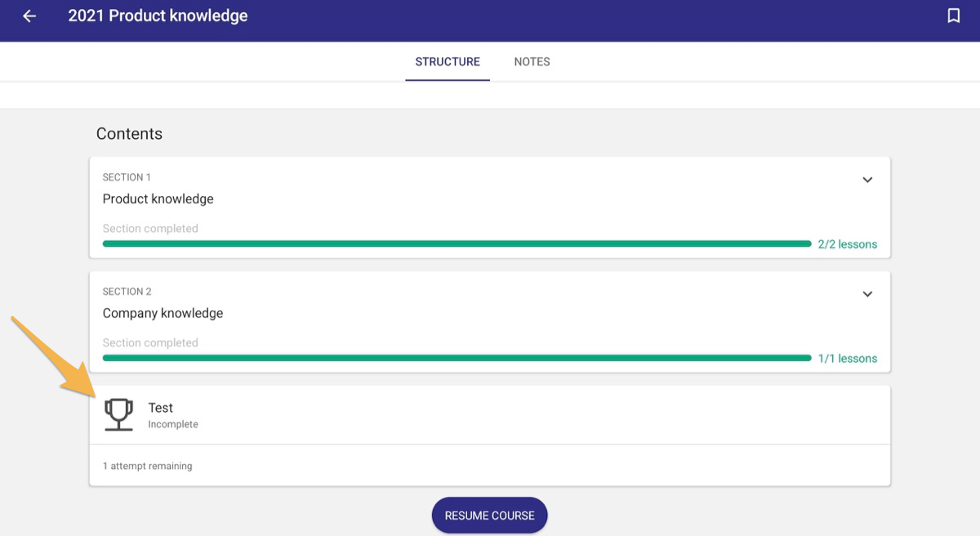The image size is (980, 536).
Task: Expand Section 2 with its chevron
Action: pos(867,294)
